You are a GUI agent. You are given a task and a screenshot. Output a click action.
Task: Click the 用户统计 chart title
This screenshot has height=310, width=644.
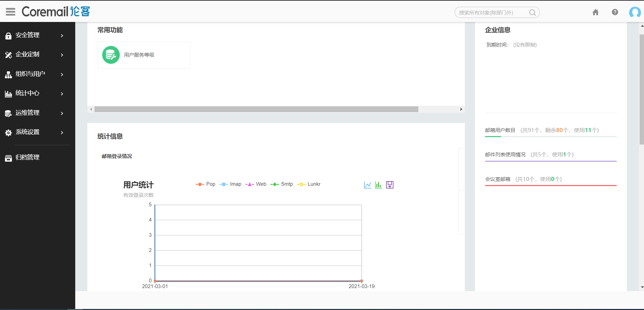tap(138, 185)
